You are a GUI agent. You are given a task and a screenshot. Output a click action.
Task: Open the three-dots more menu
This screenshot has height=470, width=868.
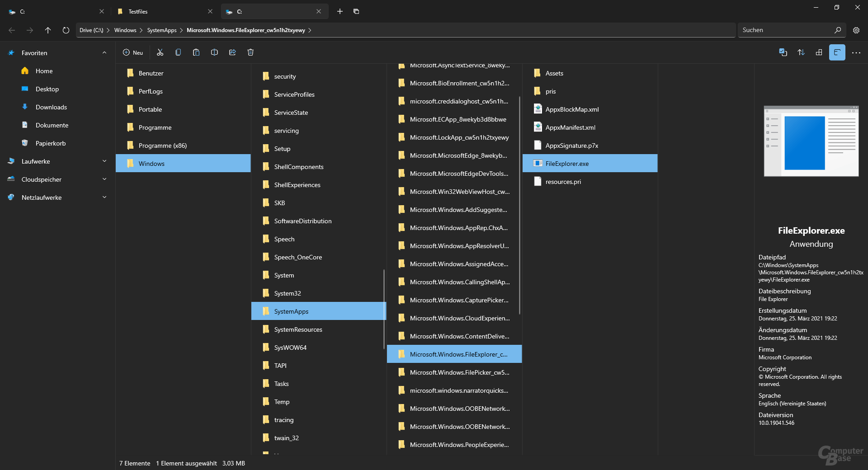(856, 53)
